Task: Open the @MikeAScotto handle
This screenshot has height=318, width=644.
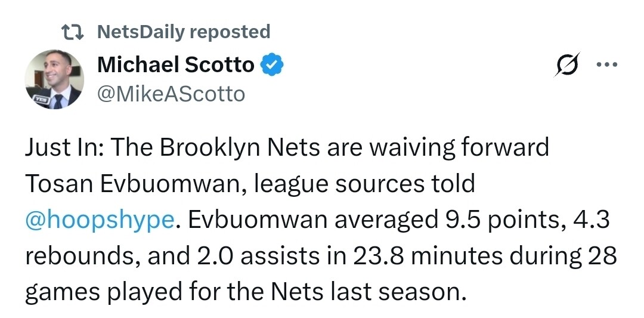Action: [x=171, y=94]
